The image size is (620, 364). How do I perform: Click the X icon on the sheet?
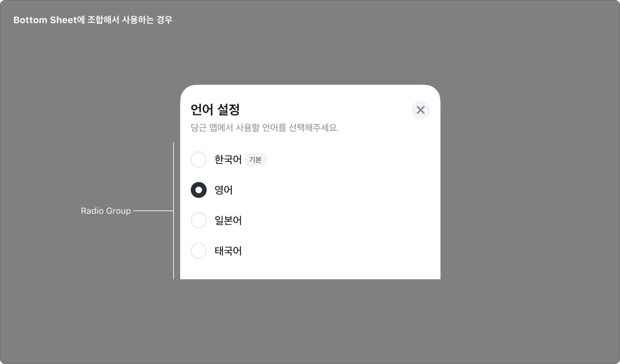[x=421, y=110]
